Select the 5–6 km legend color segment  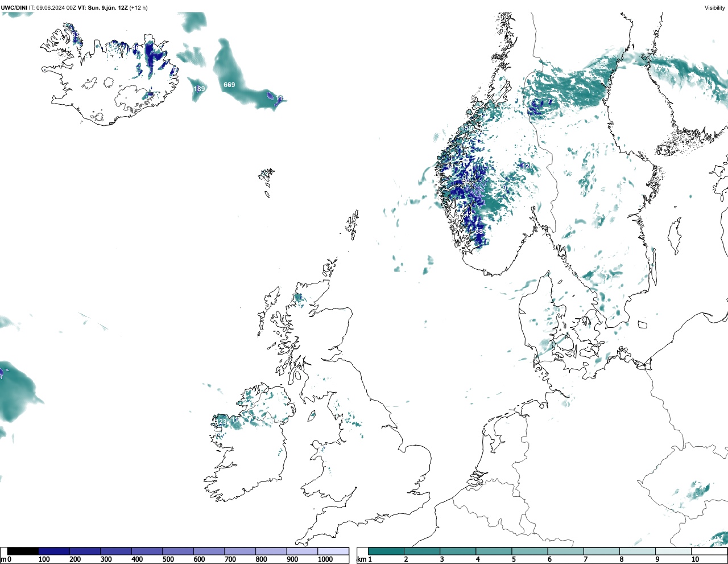coord(530,551)
